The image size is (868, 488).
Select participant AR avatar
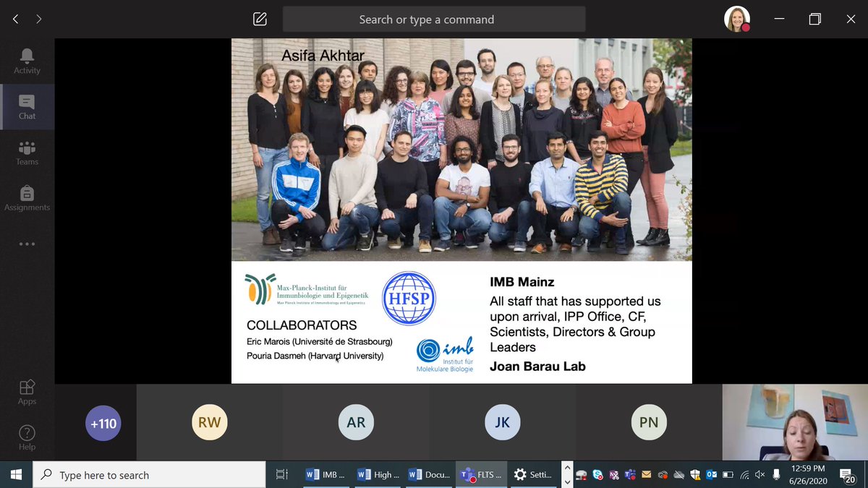coord(356,423)
